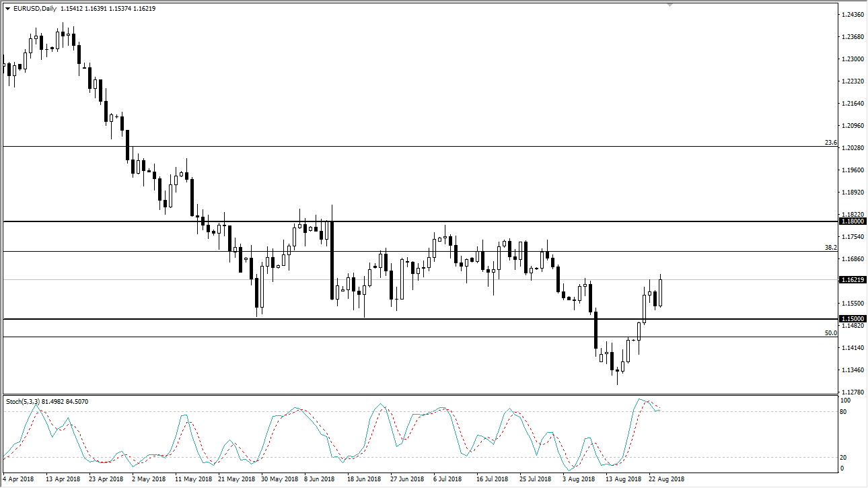The width and height of the screenshot is (868, 488).
Task: Click the gray chart-shift triangle at top
Action: pos(669,5)
